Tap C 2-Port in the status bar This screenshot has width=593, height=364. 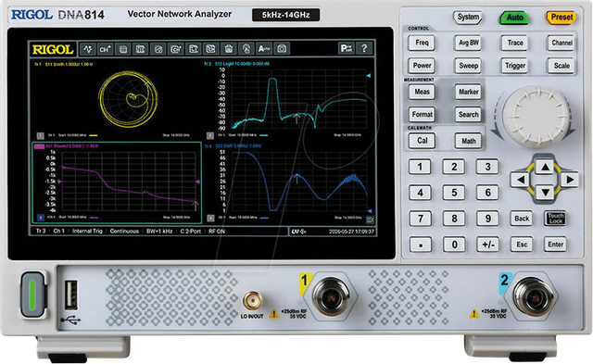pos(190,232)
